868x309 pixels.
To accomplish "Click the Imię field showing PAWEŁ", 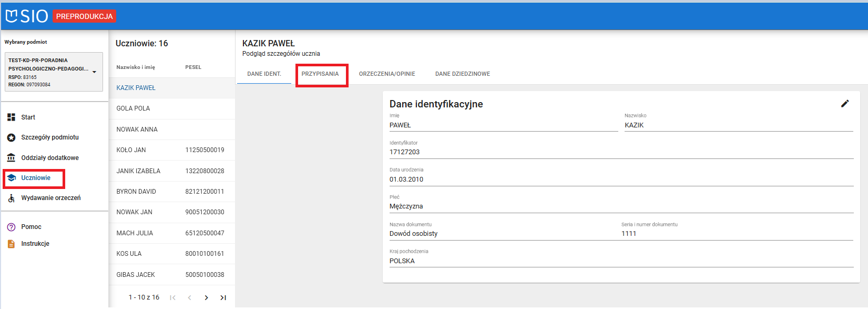I will point(502,125).
